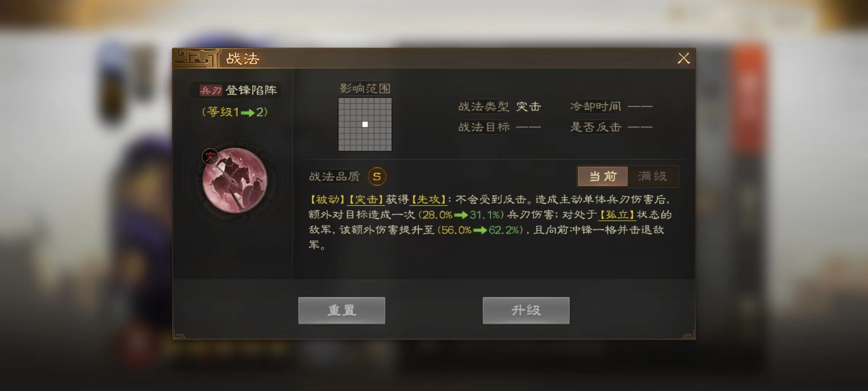
Task: Open the 【突击】 keyword link
Action: tap(365, 199)
